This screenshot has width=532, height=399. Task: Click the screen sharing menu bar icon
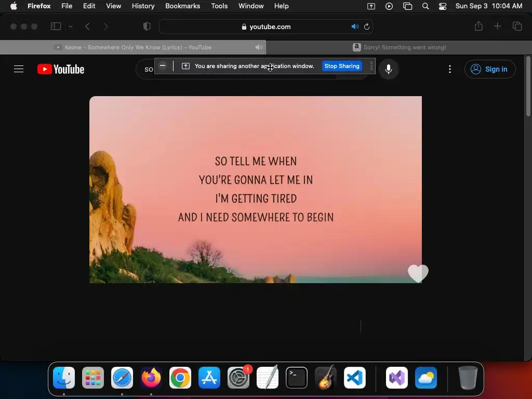coord(371,6)
